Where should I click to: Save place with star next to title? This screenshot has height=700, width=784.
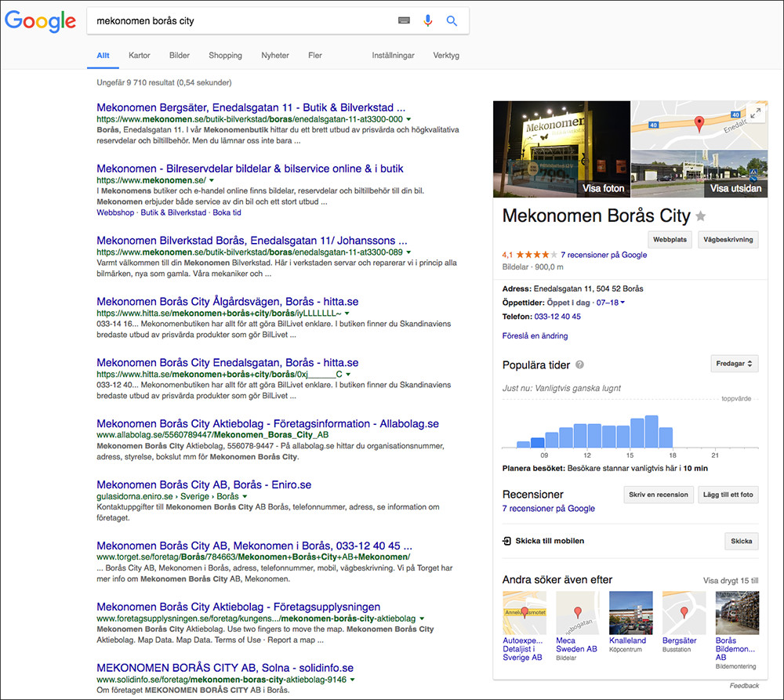click(x=701, y=216)
